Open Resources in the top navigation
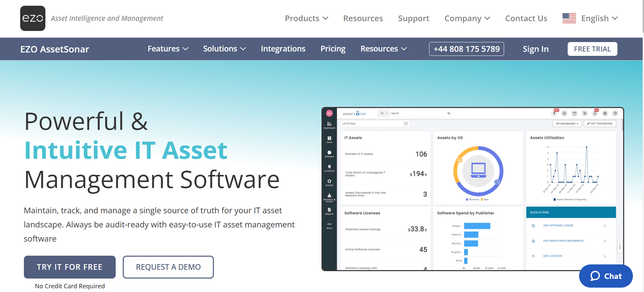 [x=363, y=18]
